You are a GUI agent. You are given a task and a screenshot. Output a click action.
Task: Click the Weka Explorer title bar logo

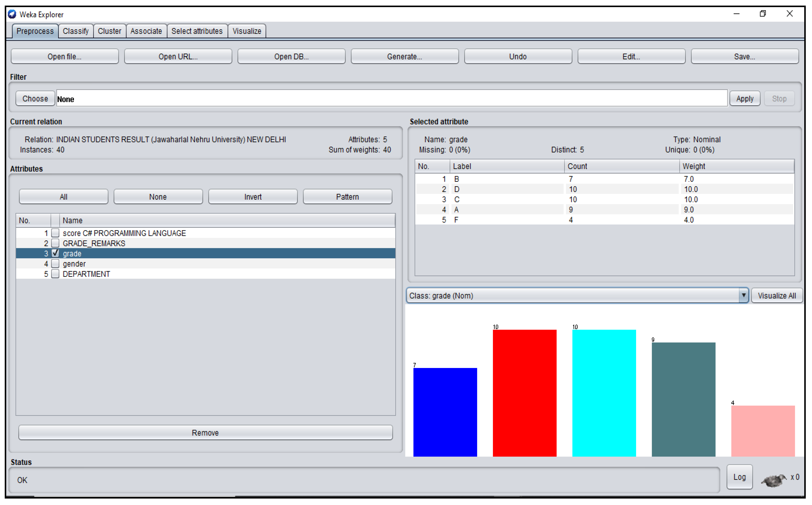(12, 14)
